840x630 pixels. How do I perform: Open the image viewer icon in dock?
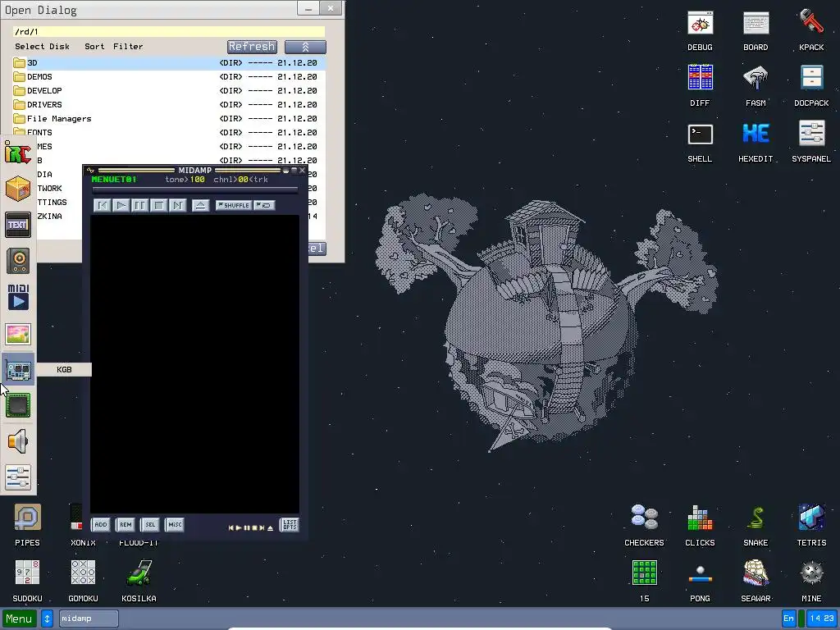pyautogui.click(x=18, y=334)
